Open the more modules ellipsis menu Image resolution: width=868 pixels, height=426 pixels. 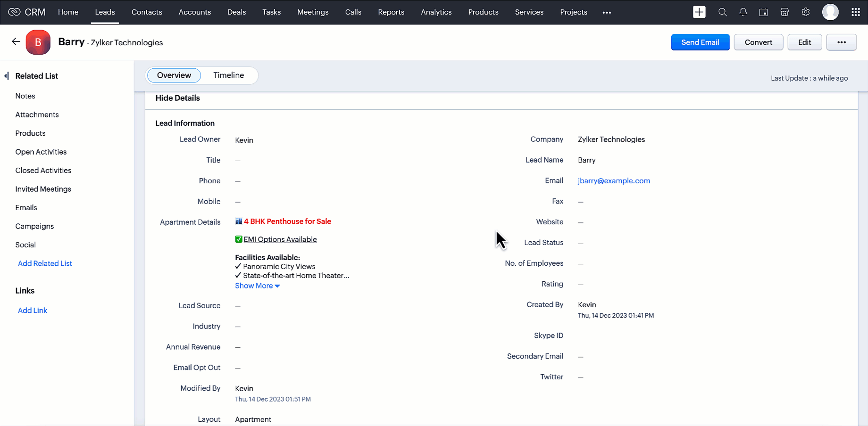[607, 13]
